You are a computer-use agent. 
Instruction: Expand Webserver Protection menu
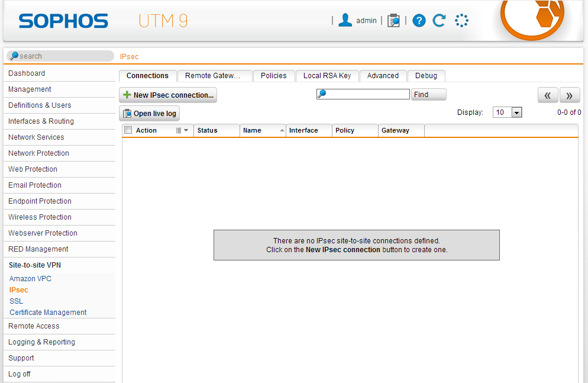(60, 233)
